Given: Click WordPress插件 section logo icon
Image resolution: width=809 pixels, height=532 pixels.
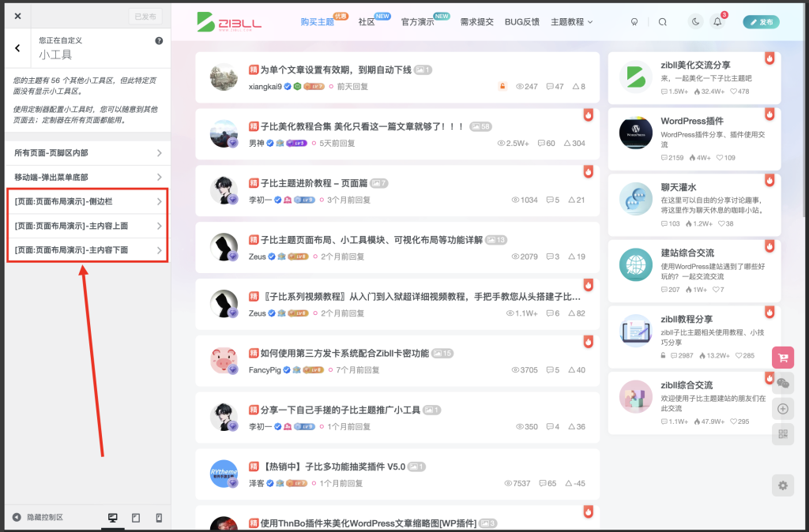Looking at the screenshot, I should click(636, 133).
